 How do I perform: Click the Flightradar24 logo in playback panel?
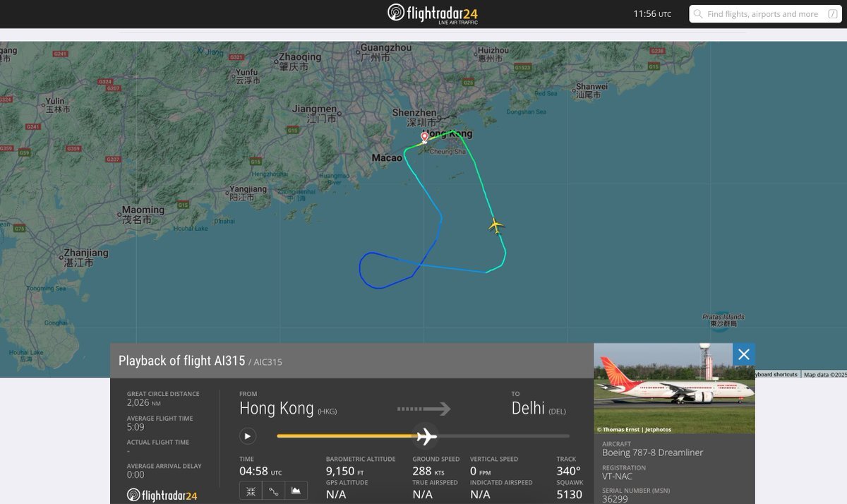(162, 496)
